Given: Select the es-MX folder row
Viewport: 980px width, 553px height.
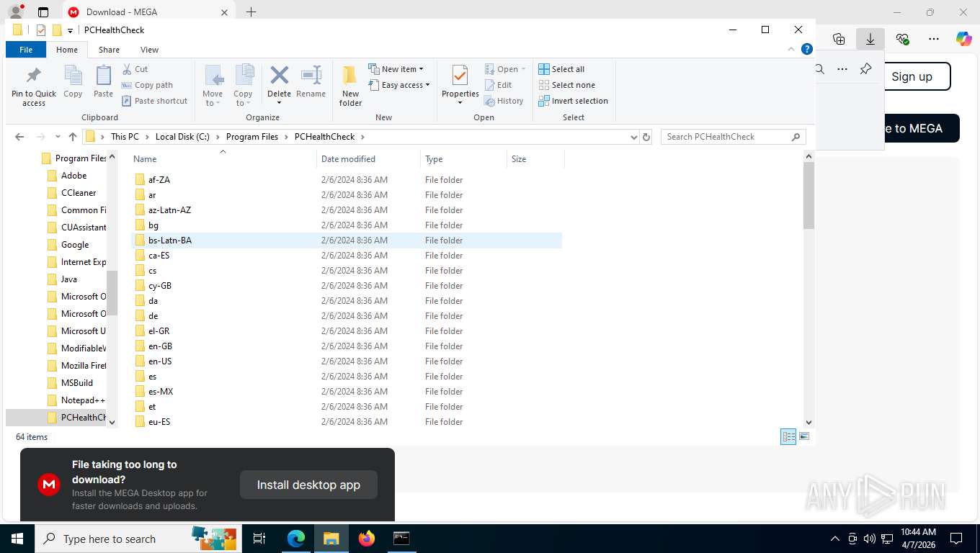Looking at the screenshot, I should pos(347,392).
